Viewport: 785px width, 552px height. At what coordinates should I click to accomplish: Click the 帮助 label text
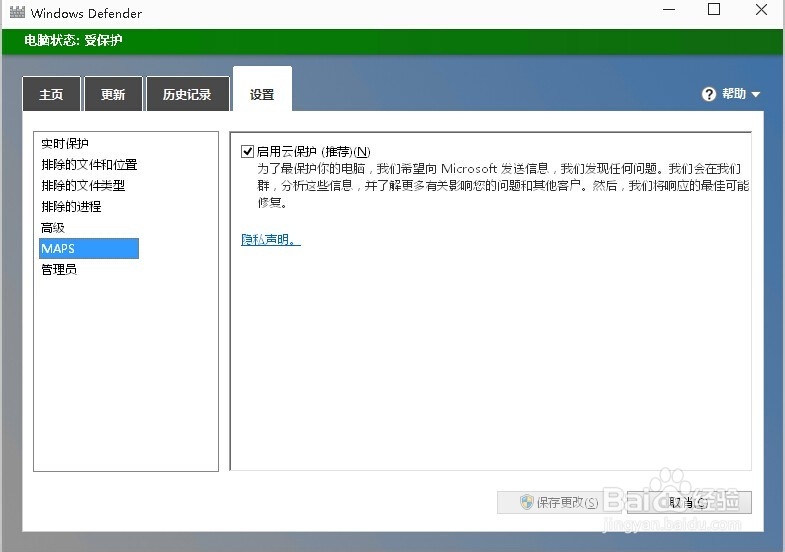pos(734,94)
